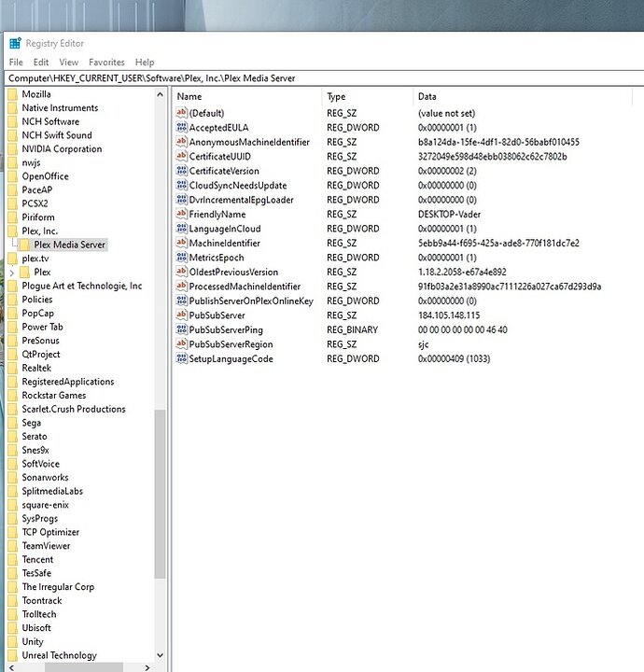Open the Favorites menu

106,63
